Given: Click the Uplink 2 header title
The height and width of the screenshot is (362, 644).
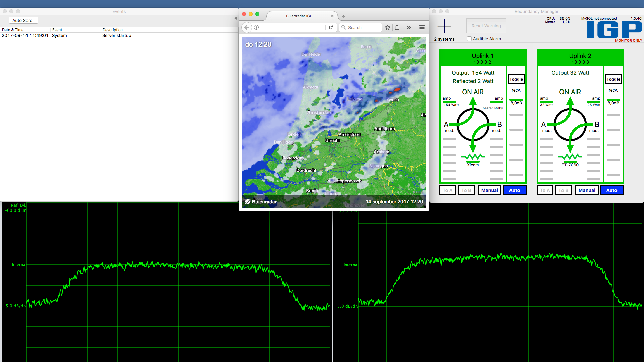Looking at the screenshot, I should [x=580, y=56].
